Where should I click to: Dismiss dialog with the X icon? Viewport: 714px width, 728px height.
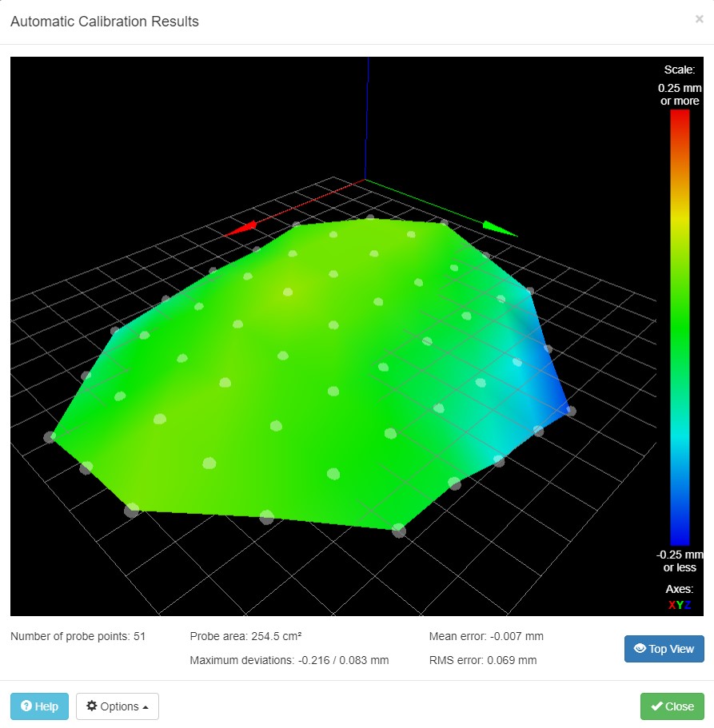click(x=699, y=19)
